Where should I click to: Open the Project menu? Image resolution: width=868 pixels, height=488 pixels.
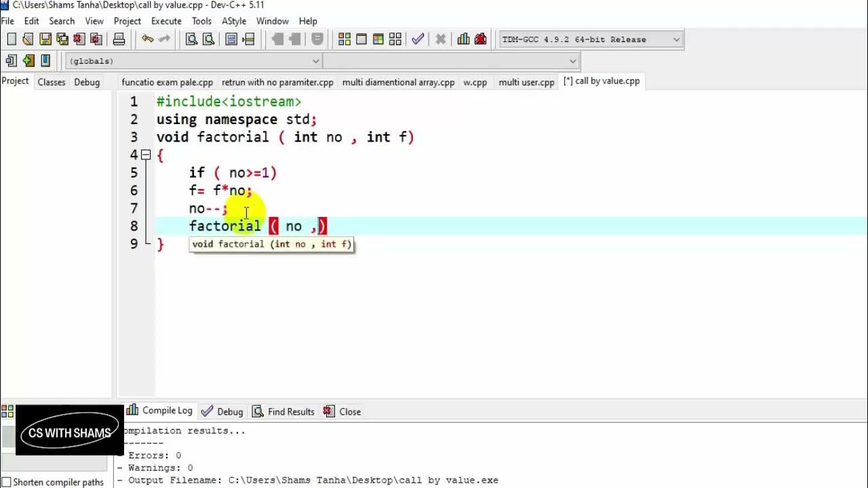127,21
